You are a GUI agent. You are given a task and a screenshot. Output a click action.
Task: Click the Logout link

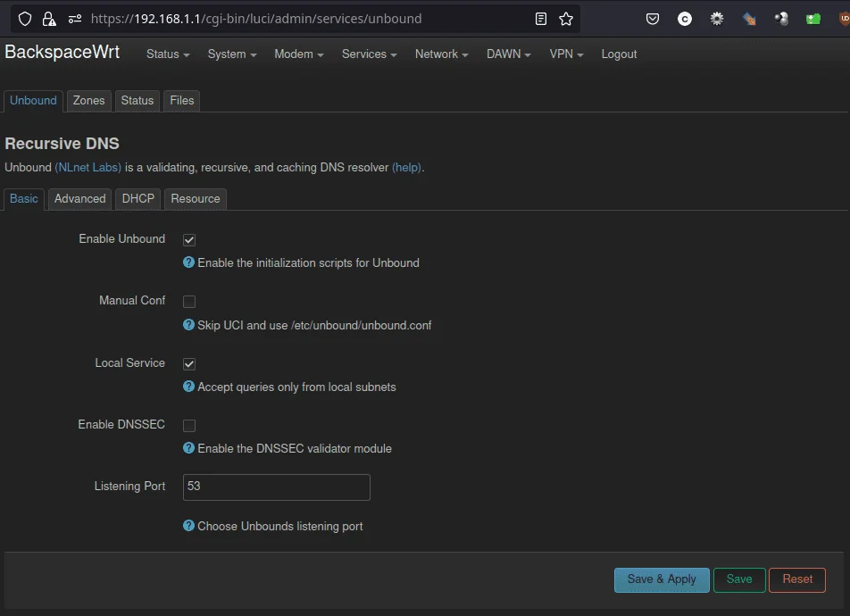[x=619, y=54]
